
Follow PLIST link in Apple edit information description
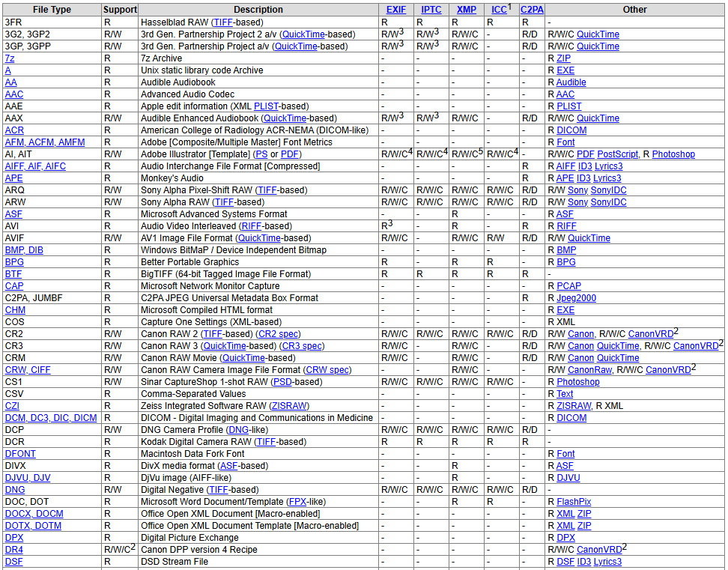click(x=267, y=106)
